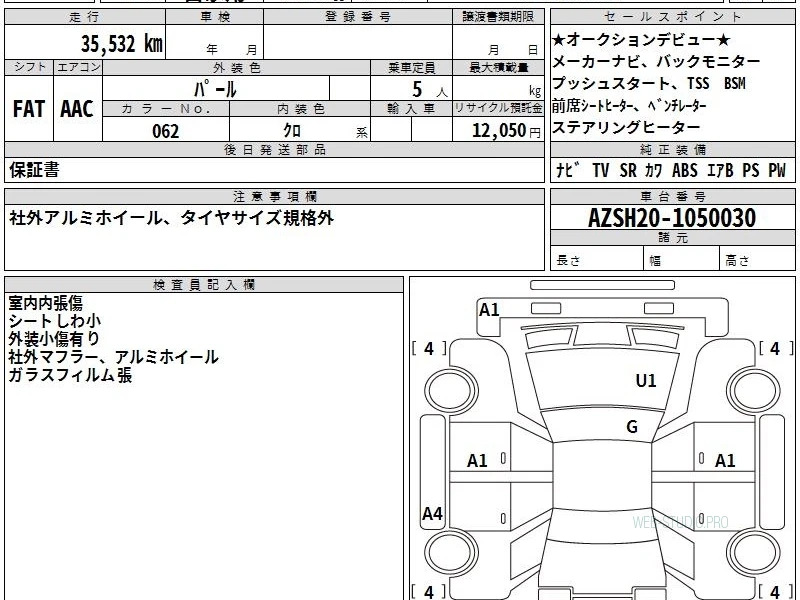
Task: Click the ★オークションデビュー★ sales point line
Action: 641,39
